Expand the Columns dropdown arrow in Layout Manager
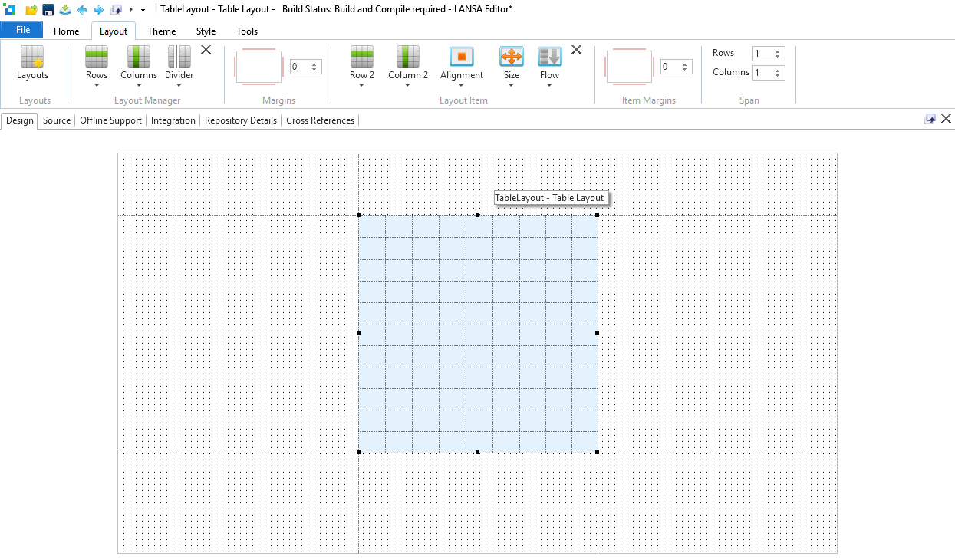This screenshot has width=955, height=560. tap(139, 85)
